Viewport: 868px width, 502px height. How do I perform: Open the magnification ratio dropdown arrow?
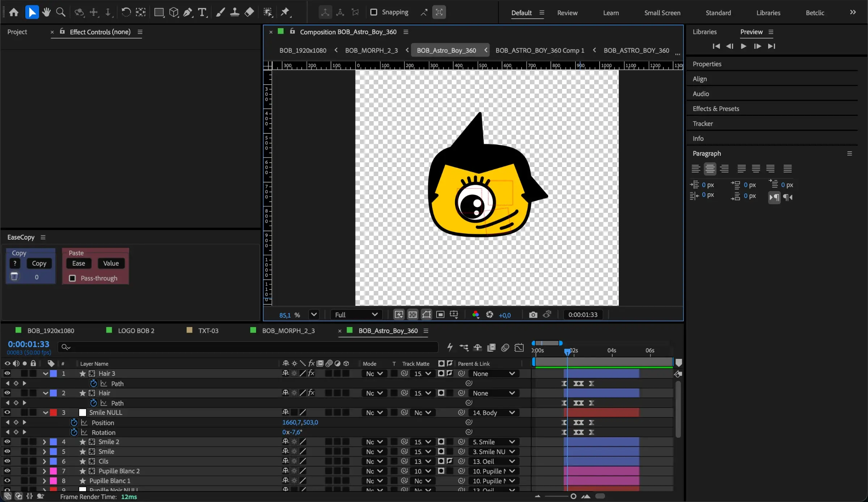314,314
